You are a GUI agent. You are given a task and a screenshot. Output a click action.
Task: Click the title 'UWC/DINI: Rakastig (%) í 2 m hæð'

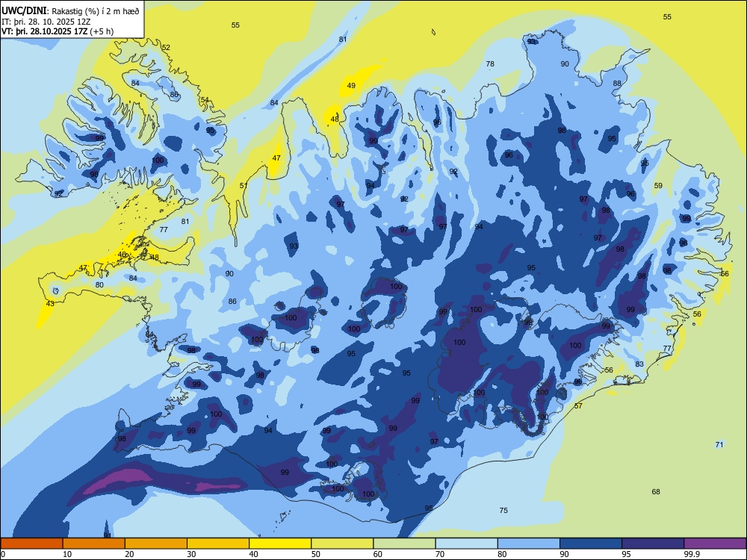point(70,10)
